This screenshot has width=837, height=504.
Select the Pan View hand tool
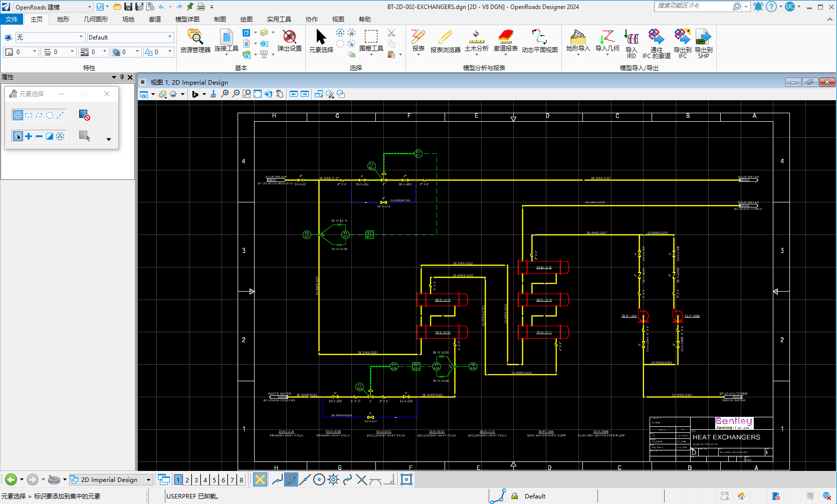coord(280,94)
